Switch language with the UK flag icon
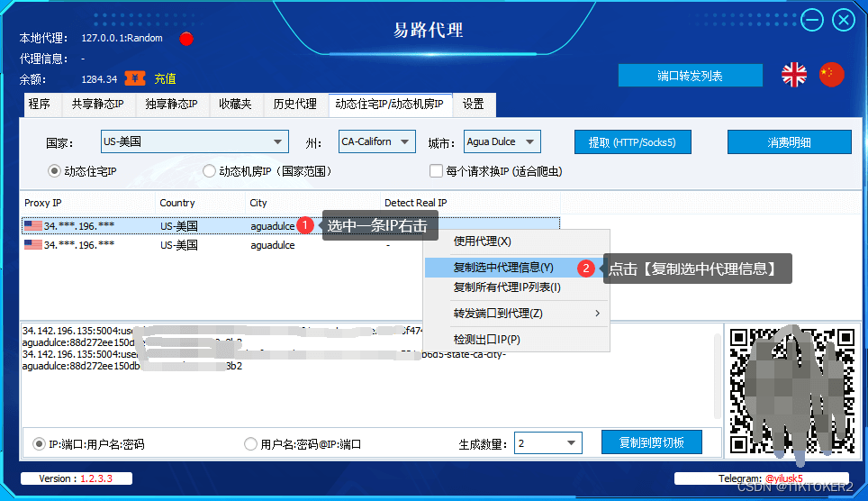868x501 pixels. click(794, 75)
